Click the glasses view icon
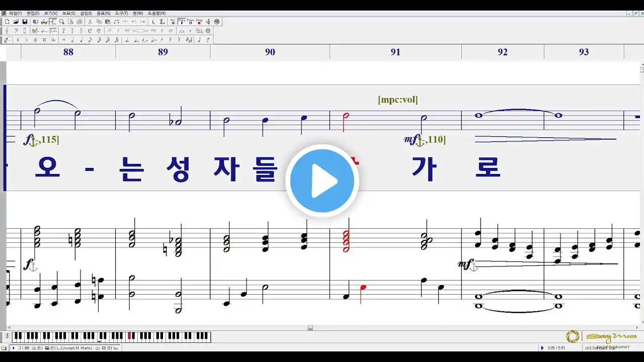Image resolution: width=644 pixels, height=362 pixels. [x=44, y=22]
